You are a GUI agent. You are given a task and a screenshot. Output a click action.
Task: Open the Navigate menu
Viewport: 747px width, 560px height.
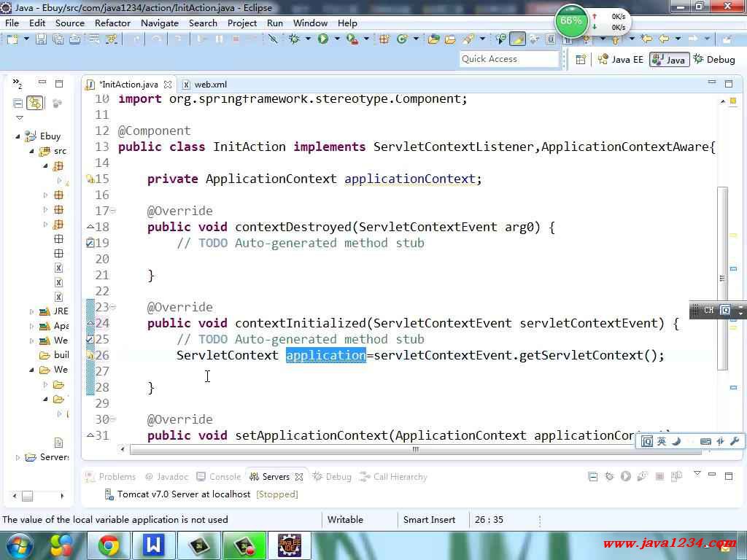point(160,23)
